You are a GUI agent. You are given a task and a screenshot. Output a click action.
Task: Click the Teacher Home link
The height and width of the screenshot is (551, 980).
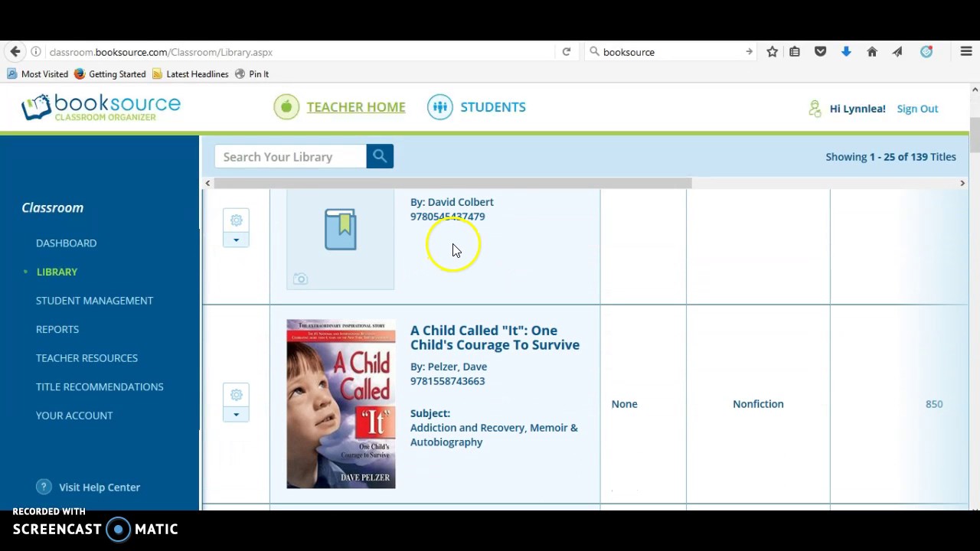click(356, 107)
